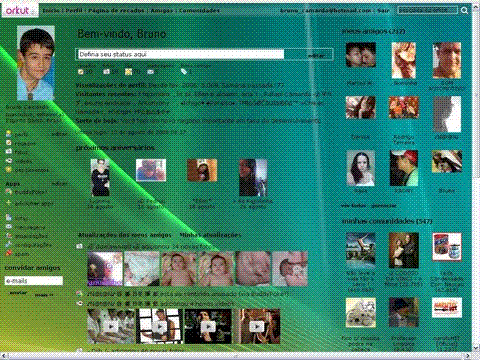Click Bruno's profile photo
Screen dimensions: 480x360
pyautogui.click(x=36, y=63)
